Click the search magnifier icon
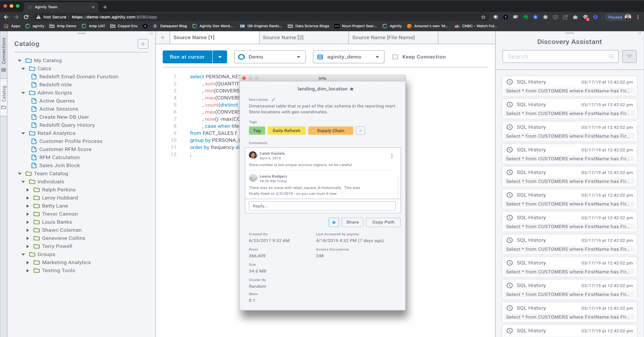The width and height of the screenshot is (644, 337). click(x=611, y=57)
